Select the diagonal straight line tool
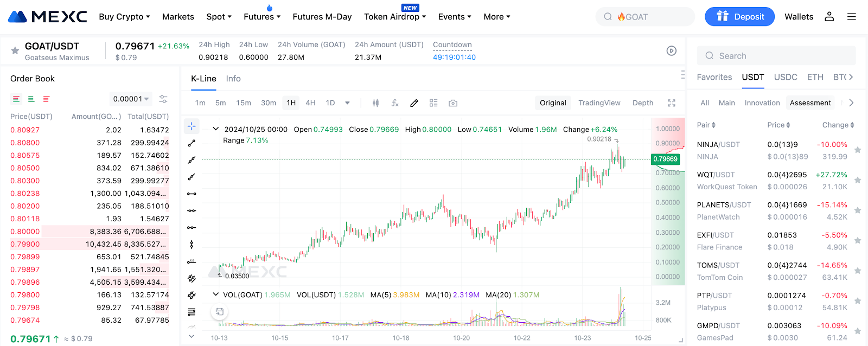868x346 pixels. (192, 160)
